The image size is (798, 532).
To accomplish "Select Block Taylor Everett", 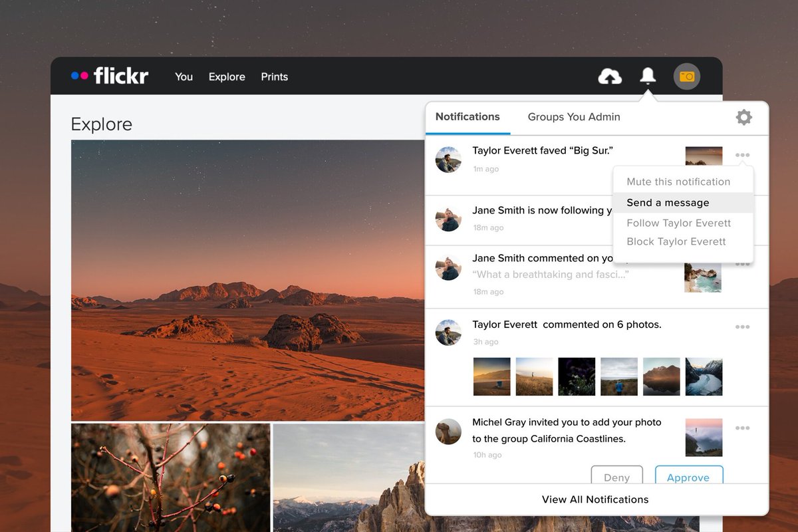I will [675, 241].
